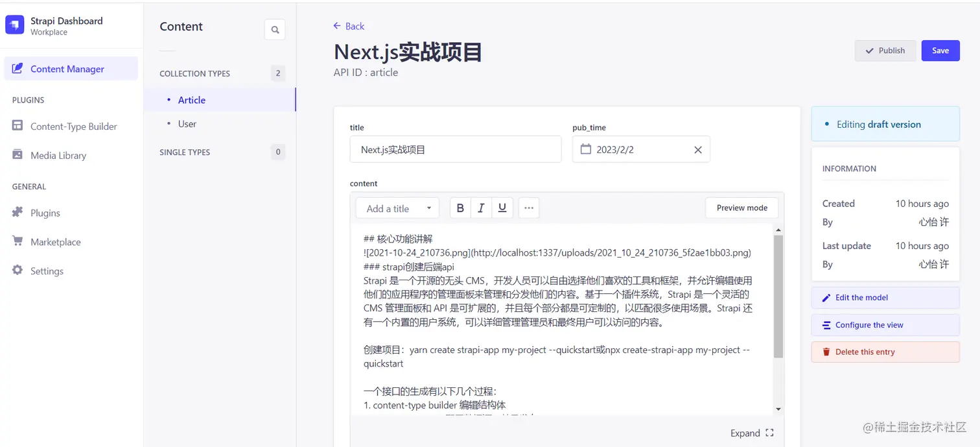
Task: Open more formatting options ellipsis
Action: [529, 208]
